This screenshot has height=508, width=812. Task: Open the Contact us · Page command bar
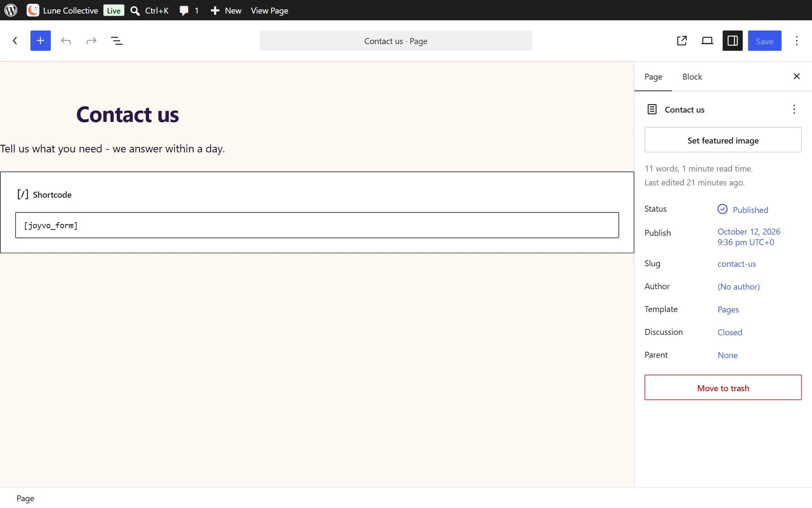tap(396, 41)
